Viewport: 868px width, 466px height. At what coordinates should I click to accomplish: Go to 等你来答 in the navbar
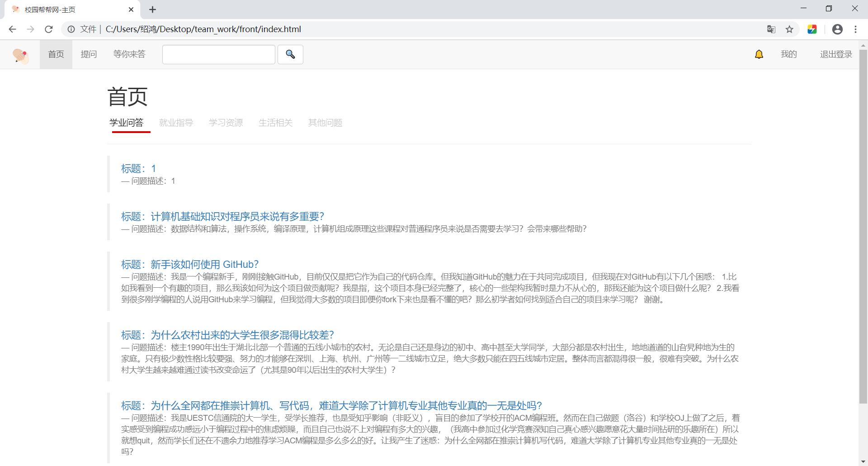[x=129, y=54]
